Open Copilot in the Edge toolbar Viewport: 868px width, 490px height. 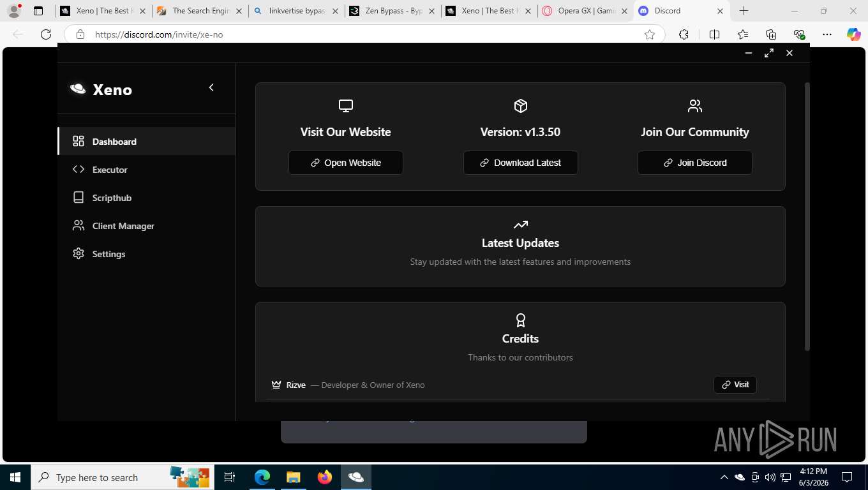pos(854,34)
